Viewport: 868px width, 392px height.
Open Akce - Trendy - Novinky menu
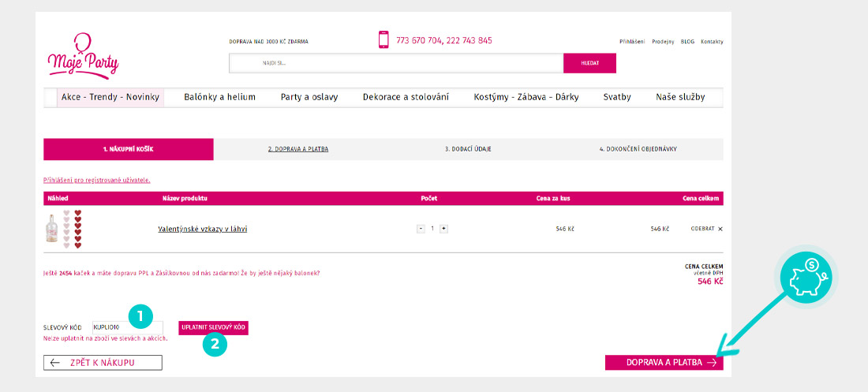(110, 97)
